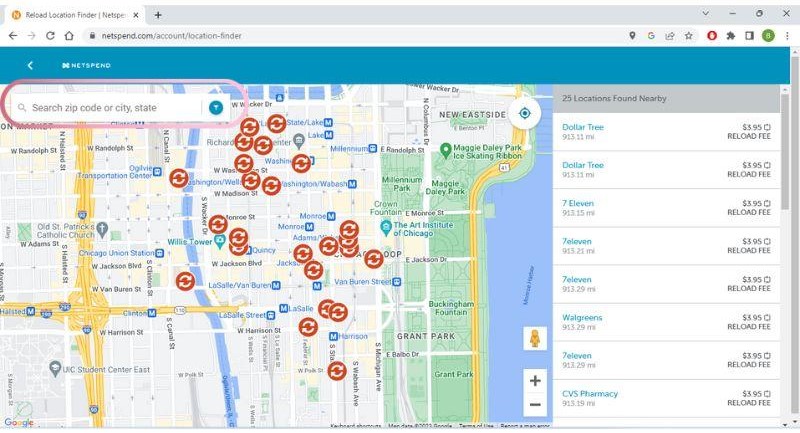Click the search filter teal round button

(216, 108)
